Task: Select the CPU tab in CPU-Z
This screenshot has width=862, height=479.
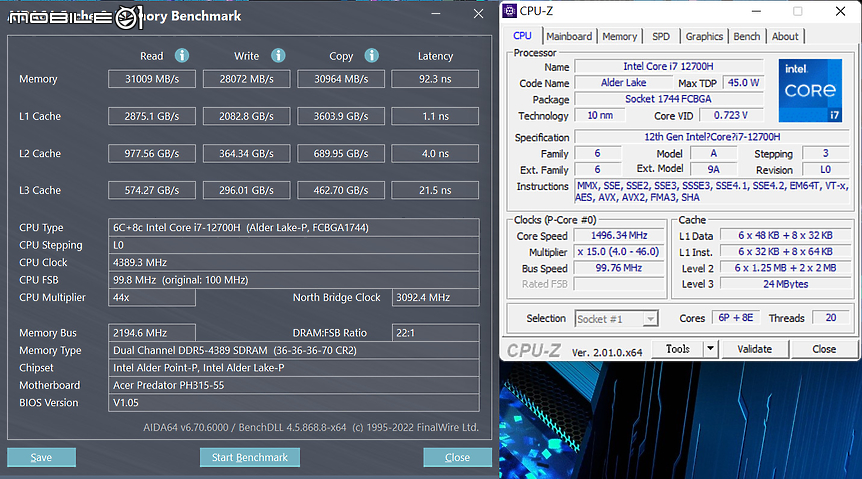Action: (522, 36)
